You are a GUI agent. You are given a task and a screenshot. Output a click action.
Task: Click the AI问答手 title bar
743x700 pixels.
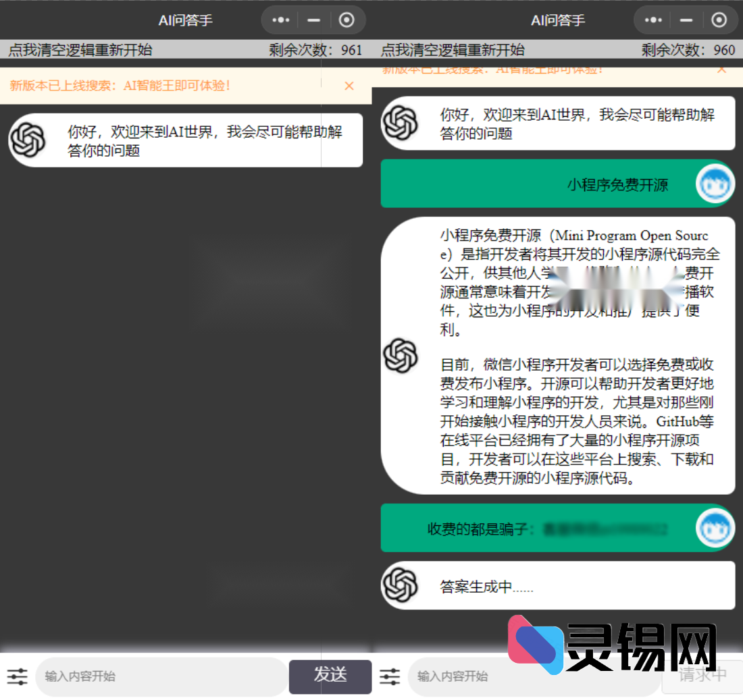coord(185,20)
